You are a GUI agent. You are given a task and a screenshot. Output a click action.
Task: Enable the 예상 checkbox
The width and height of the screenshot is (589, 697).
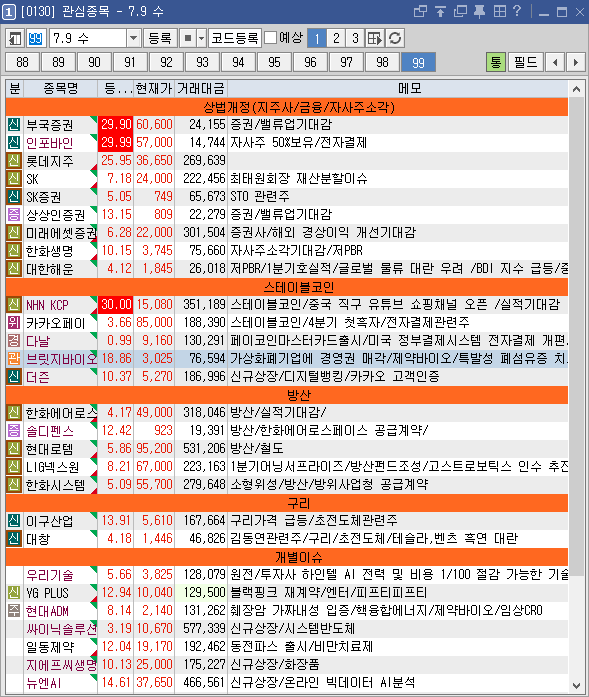click(270, 38)
